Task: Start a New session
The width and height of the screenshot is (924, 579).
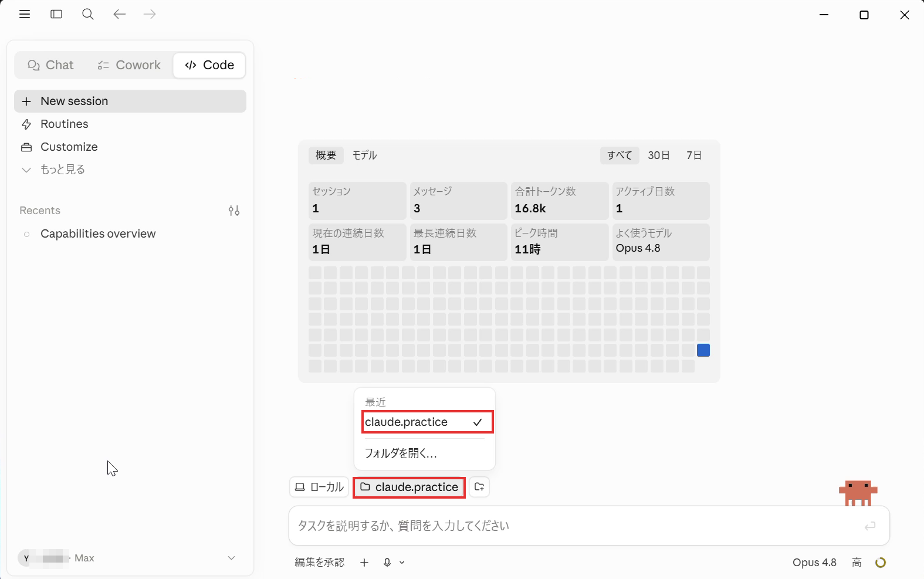Action: point(130,101)
